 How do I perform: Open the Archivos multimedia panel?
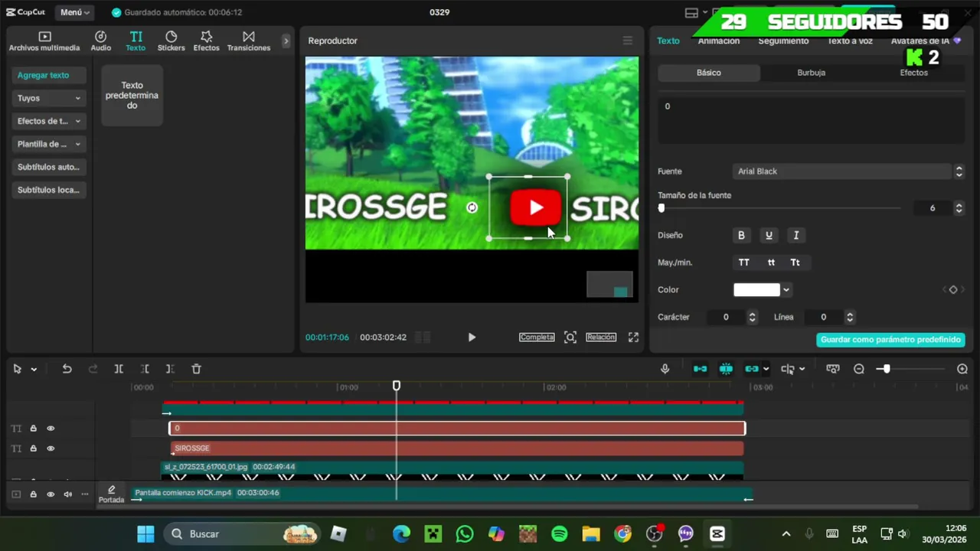coord(44,41)
